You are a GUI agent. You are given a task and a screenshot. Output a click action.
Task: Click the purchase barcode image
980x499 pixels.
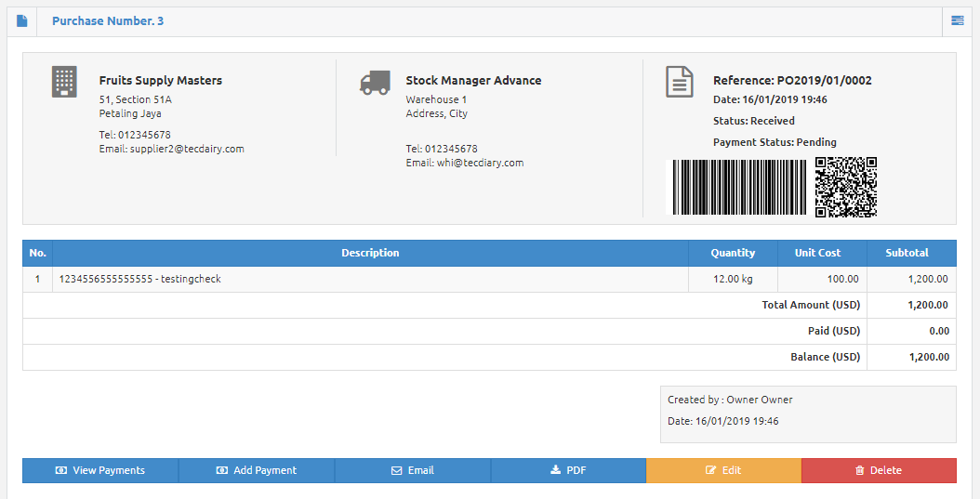[740, 188]
